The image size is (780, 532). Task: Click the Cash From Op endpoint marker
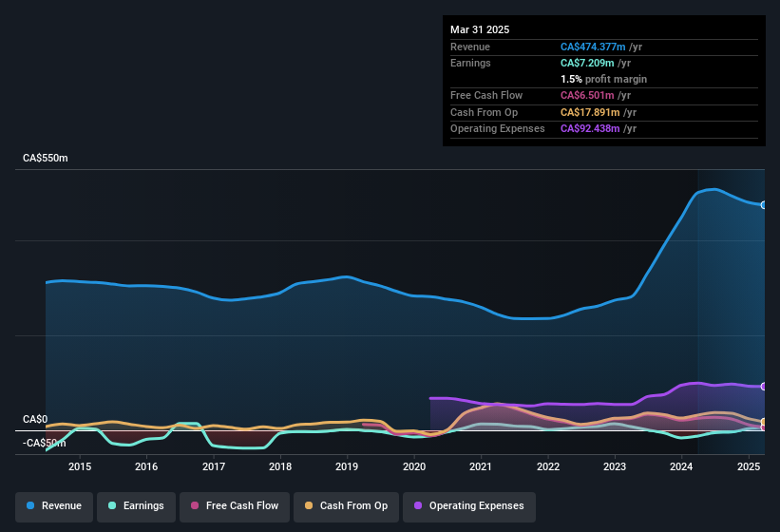tap(764, 422)
